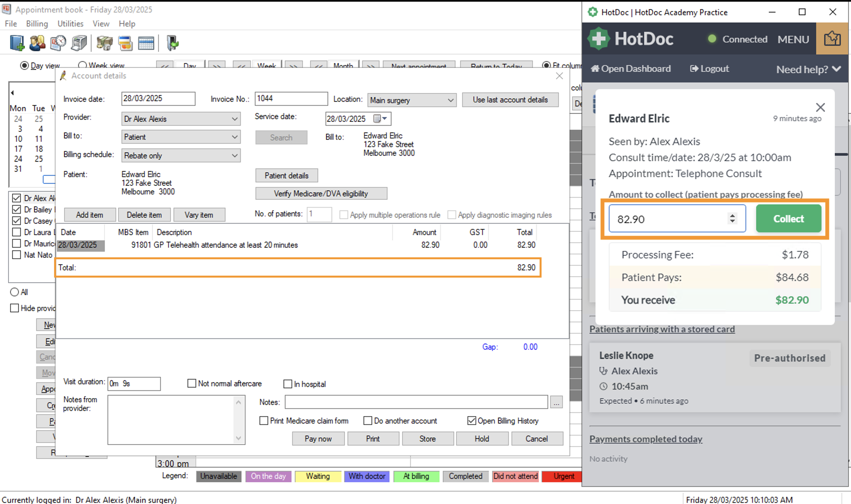Select the All providers radio button

14,292
